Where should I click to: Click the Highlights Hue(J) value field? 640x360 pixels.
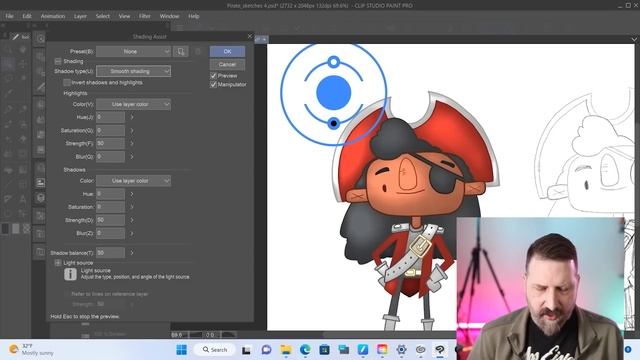pos(110,117)
